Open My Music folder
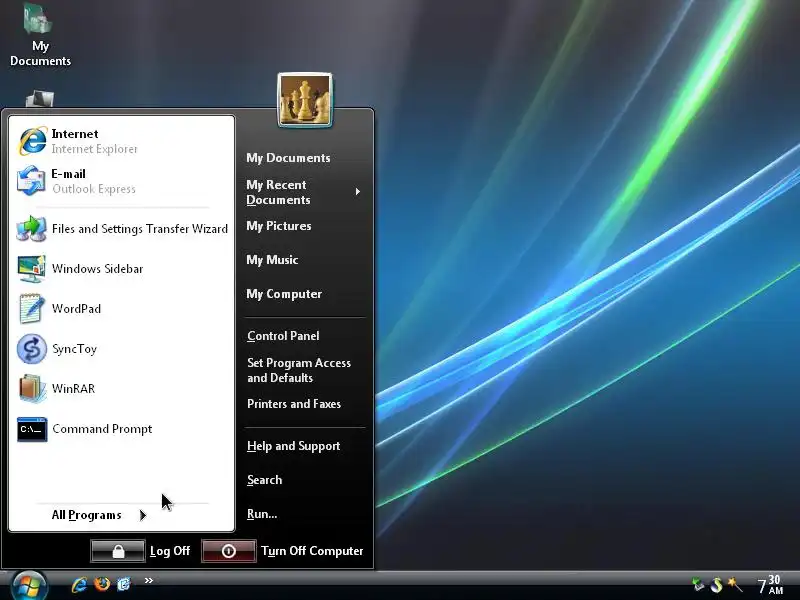 pos(272,260)
